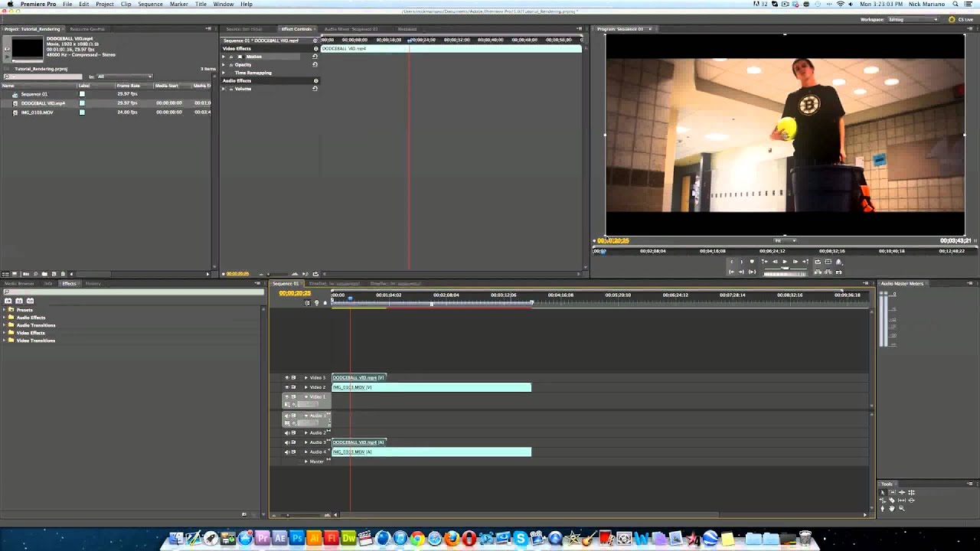Expand the Video 3 track
This screenshot has width=980, height=551.
point(306,377)
